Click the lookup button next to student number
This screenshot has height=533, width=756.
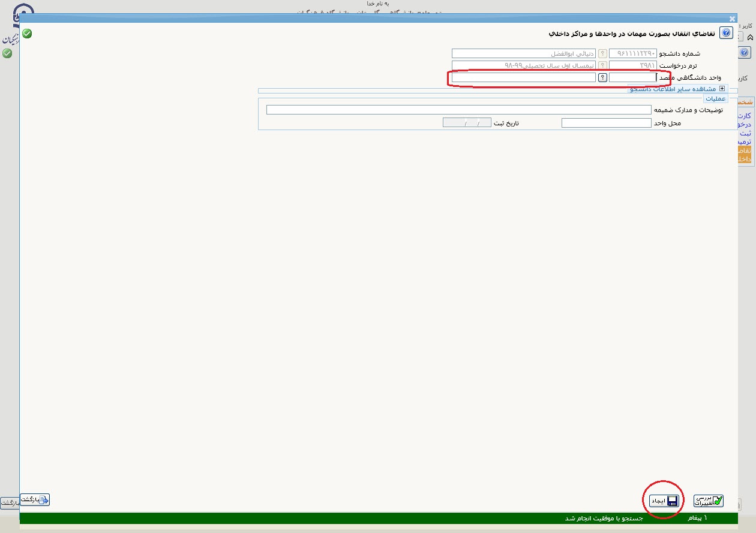point(602,53)
